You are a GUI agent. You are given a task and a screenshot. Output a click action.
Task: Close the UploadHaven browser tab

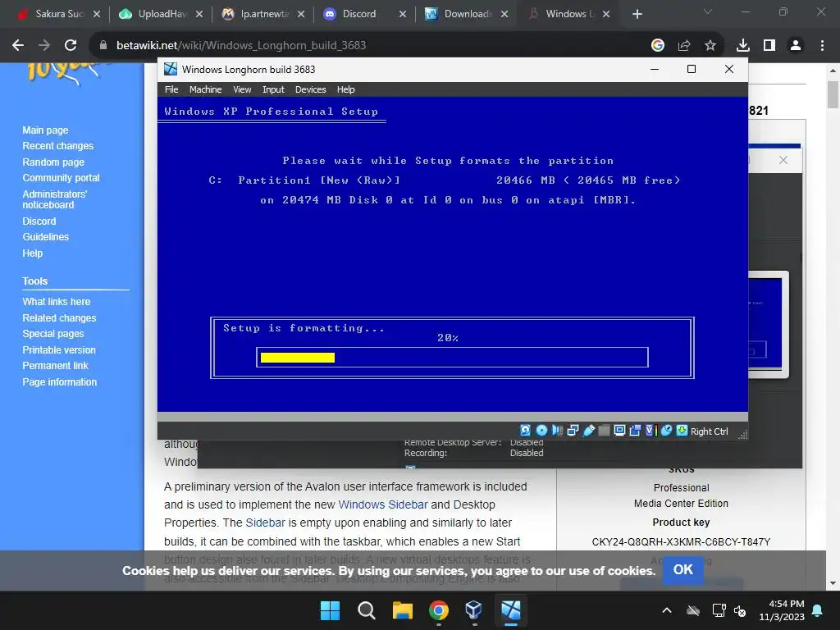point(199,14)
